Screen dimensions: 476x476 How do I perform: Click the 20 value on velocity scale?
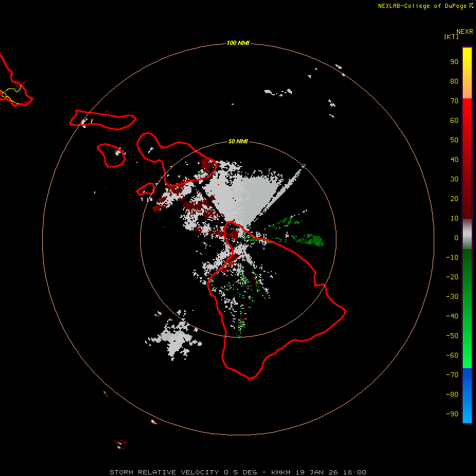tap(454, 198)
